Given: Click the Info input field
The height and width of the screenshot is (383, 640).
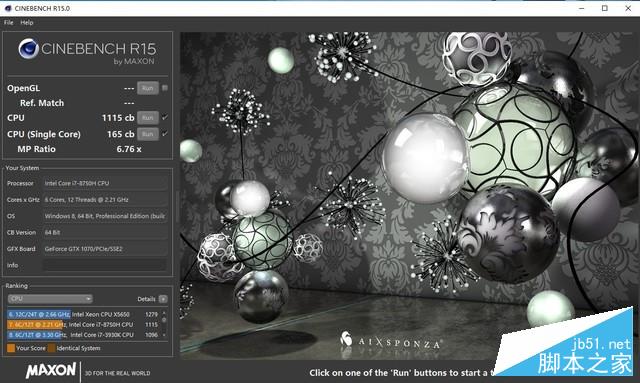Looking at the screenshot, I should (x=105, y=265).
